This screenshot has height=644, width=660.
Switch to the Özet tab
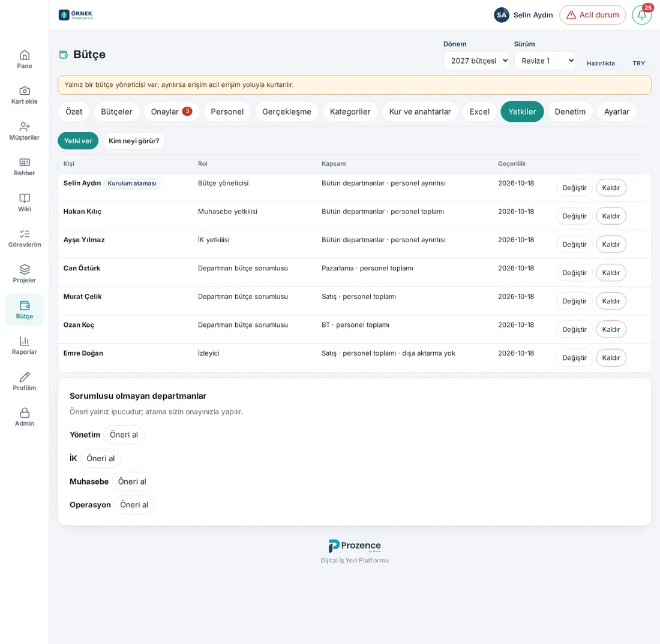click(x=74, y=112)
